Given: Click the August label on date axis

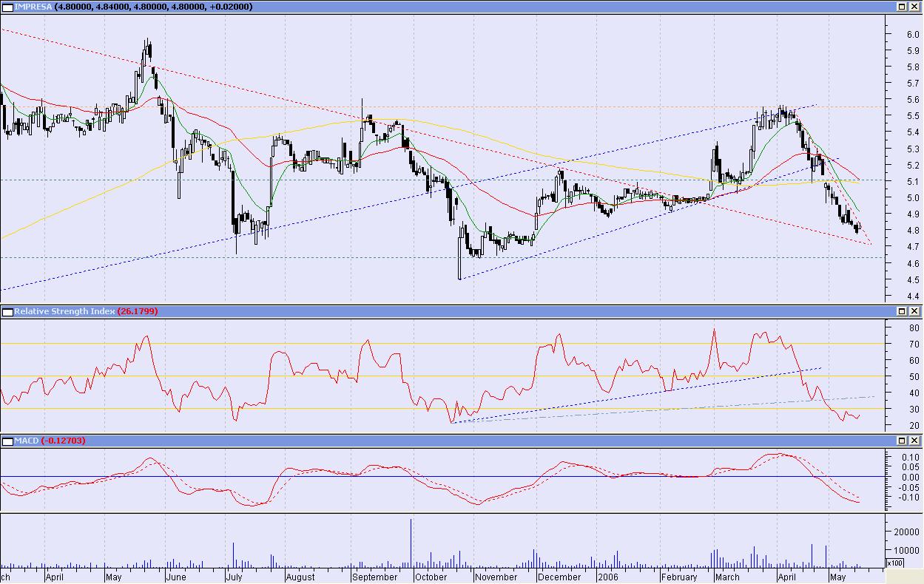Looking at the screenshot, I should click(x=300, y=577).
